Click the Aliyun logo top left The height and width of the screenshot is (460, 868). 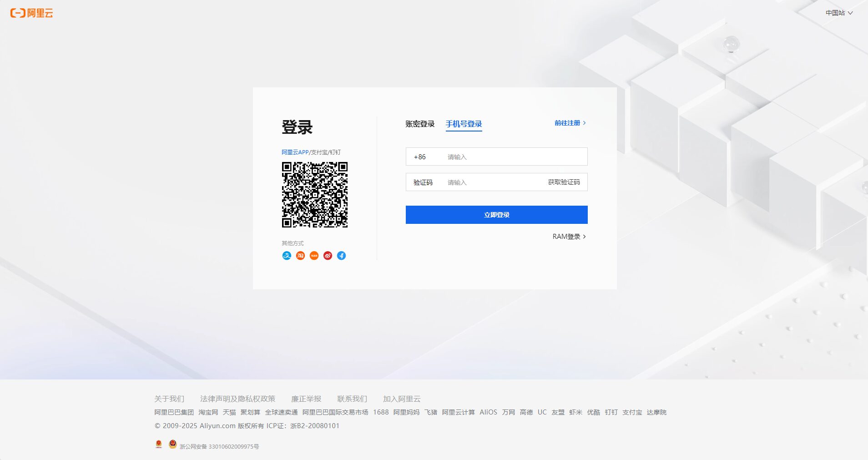click(31, 13)
